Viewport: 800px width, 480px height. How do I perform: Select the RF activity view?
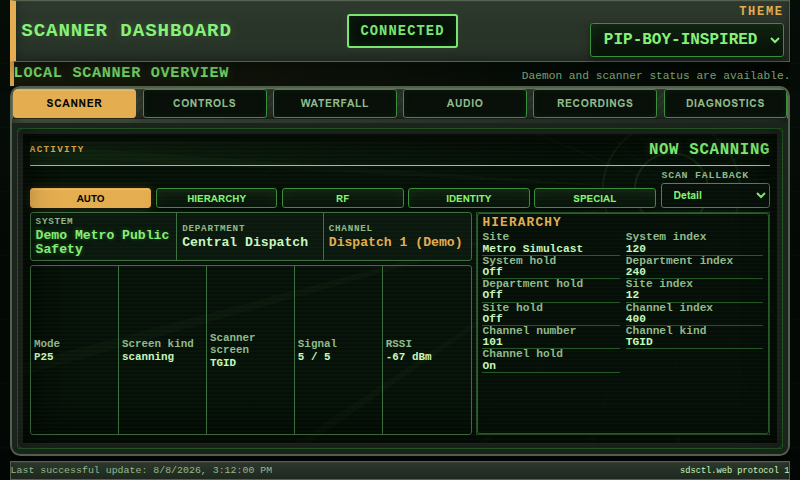342,198
